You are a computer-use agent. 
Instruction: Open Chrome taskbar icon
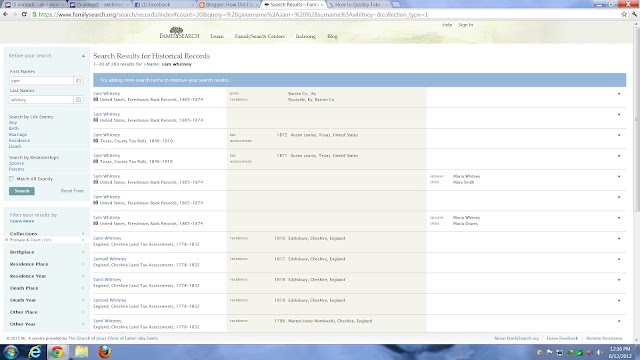point(57,352)
